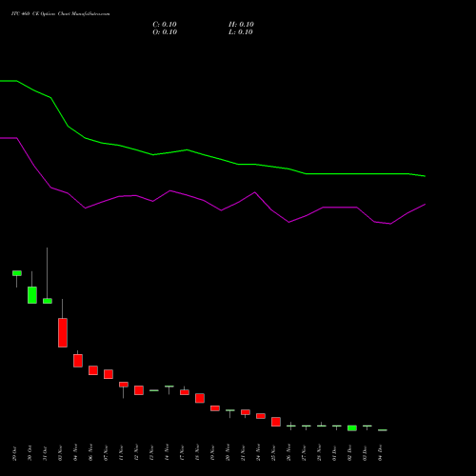Select the green candle above 02 Dec
476x476 pixels.
pyautogui.click(x=352, y=428)
